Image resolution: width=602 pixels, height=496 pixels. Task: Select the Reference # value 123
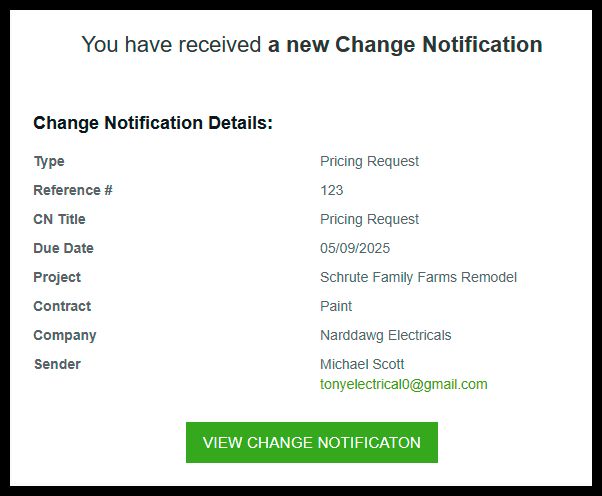(332, 190)
